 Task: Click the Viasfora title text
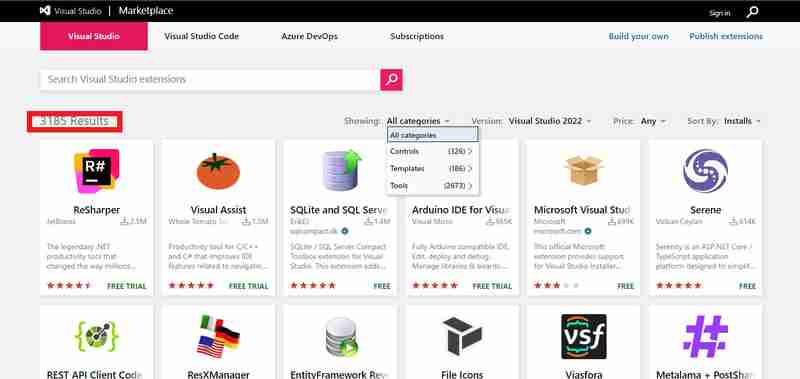coord(584,374)
